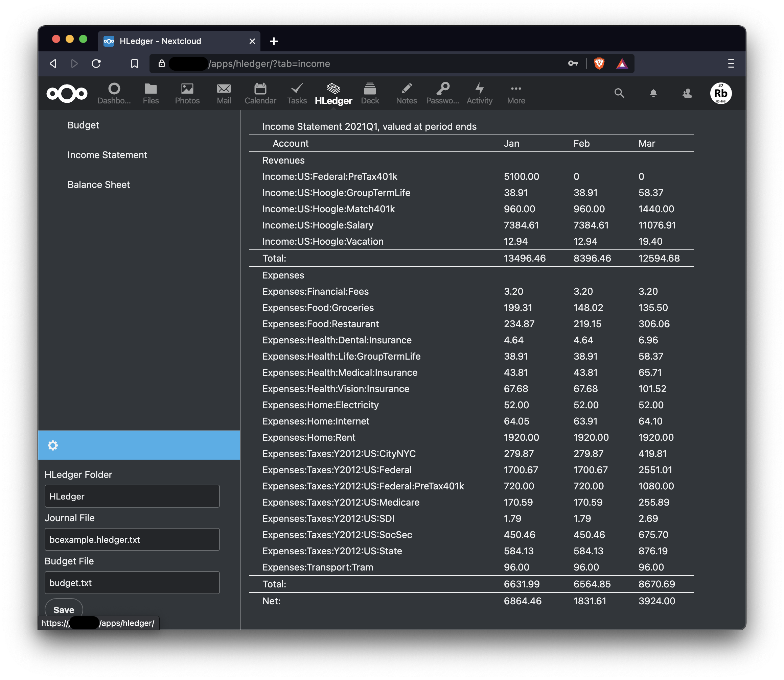784x680 pixels.
Task: Show notifications via bell icon
Action: pos(653,93)
